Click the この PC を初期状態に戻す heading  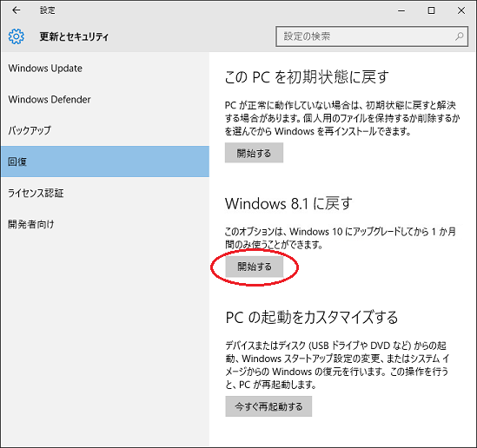(x=307, y=76)
